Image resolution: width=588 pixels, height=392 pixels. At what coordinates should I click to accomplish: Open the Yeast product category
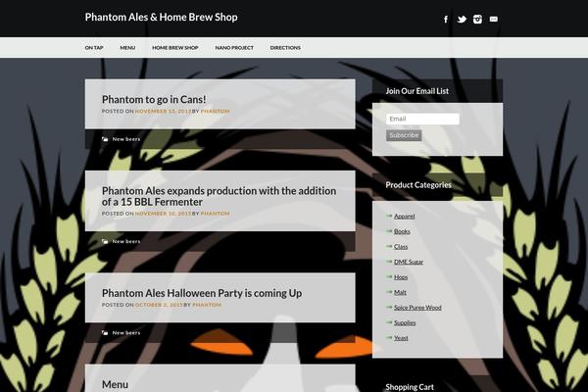401,338
